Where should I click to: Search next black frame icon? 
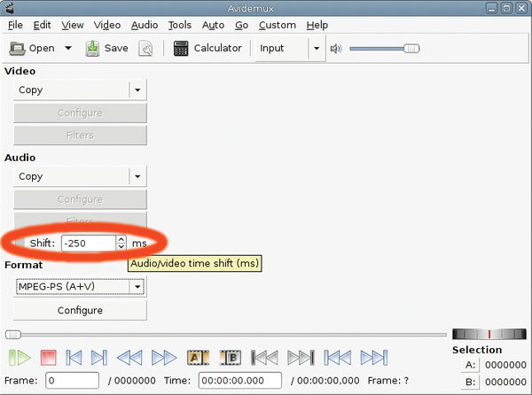[301, 358]
